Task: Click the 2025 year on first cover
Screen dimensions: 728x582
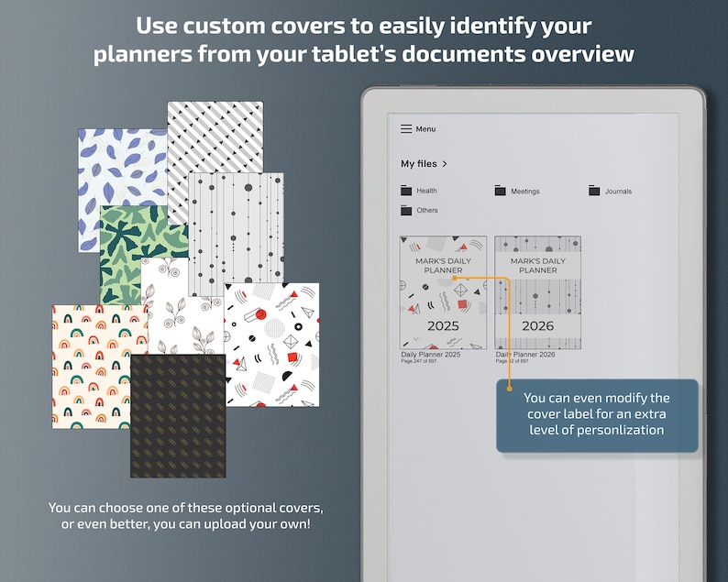Action: 443,325
